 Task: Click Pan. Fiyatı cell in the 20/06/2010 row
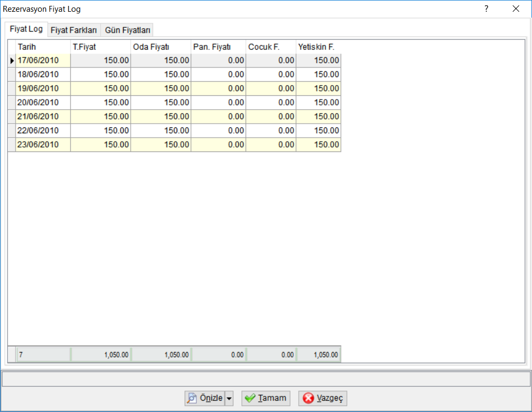218,102
